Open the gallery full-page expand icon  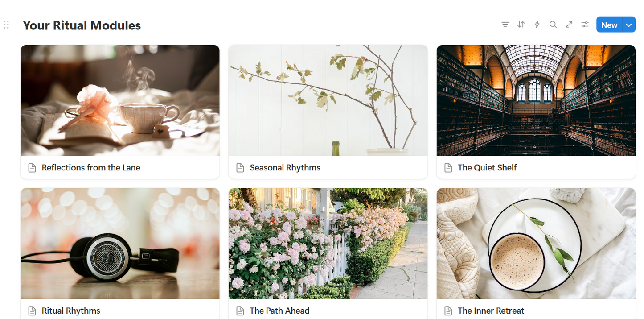(x=569, y=25)
